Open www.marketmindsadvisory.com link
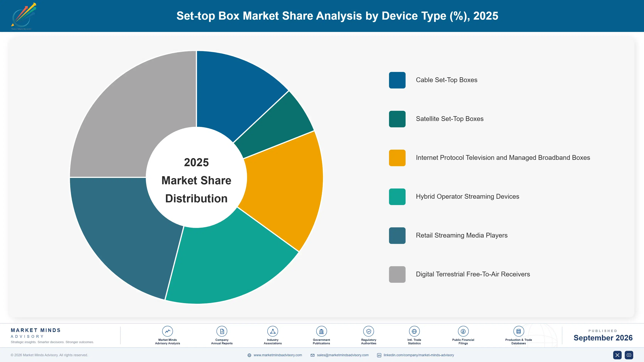This screenshot has height=362, width=644. [278, 355]
